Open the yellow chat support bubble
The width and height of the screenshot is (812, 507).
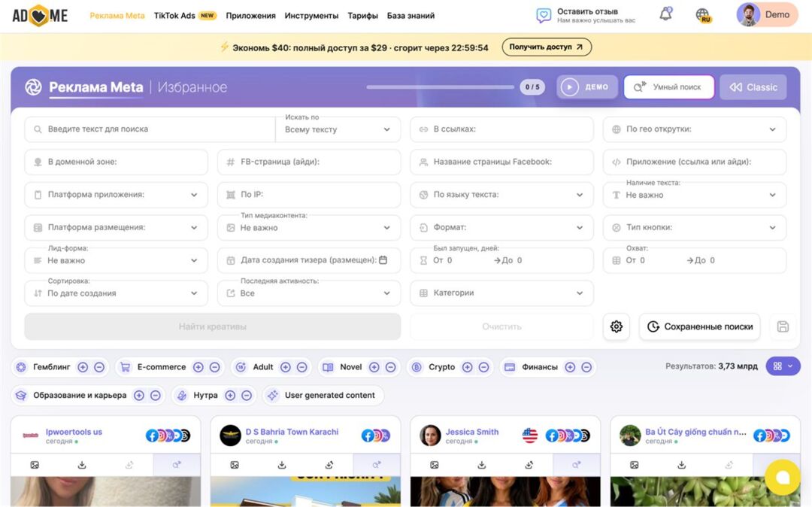click(782, 477)
